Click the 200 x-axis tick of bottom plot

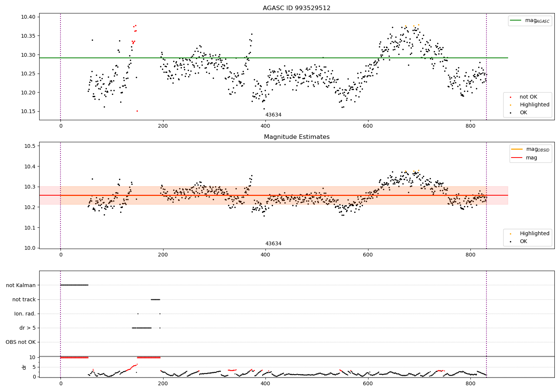point(163,383)
